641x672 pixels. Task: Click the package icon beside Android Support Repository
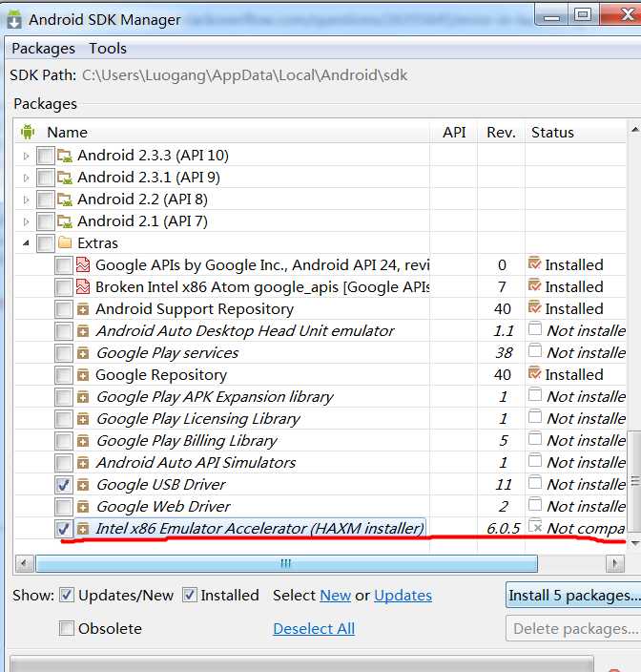83,309
